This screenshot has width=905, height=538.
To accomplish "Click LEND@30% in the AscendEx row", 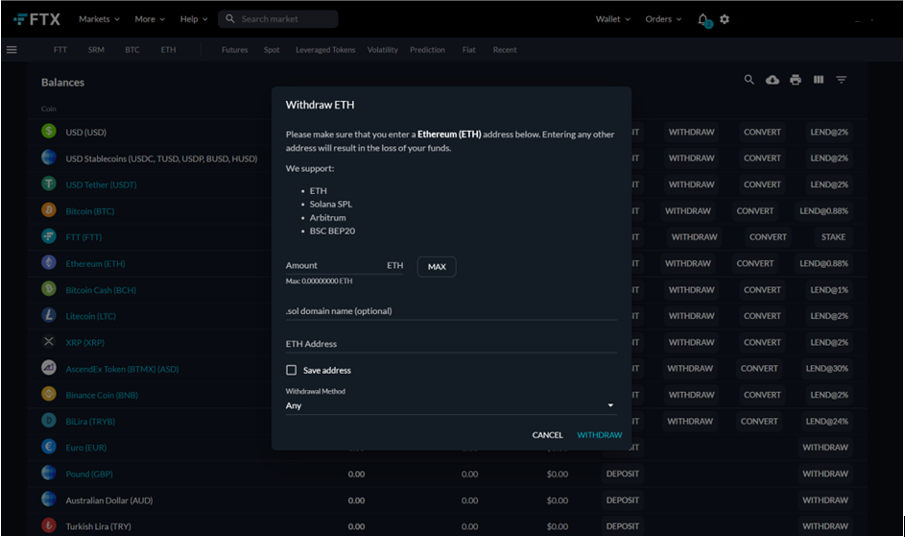I will coord(827,368).
